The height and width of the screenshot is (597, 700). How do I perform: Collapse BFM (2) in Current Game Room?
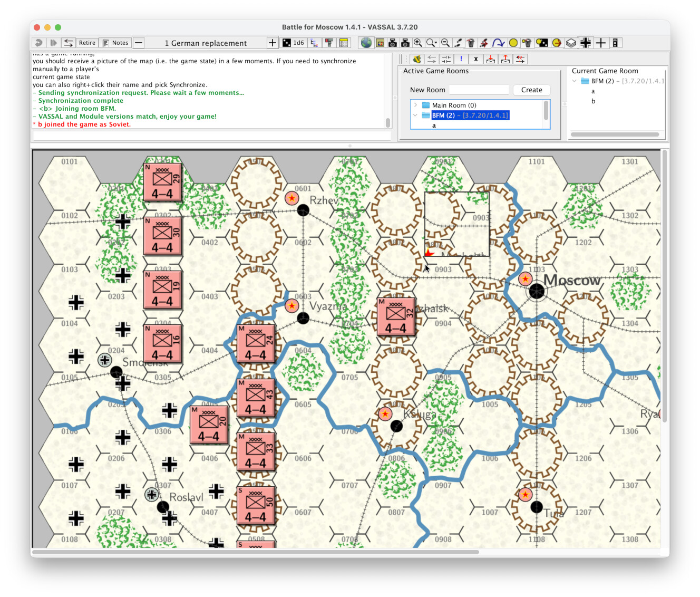[x=574, y=81]
